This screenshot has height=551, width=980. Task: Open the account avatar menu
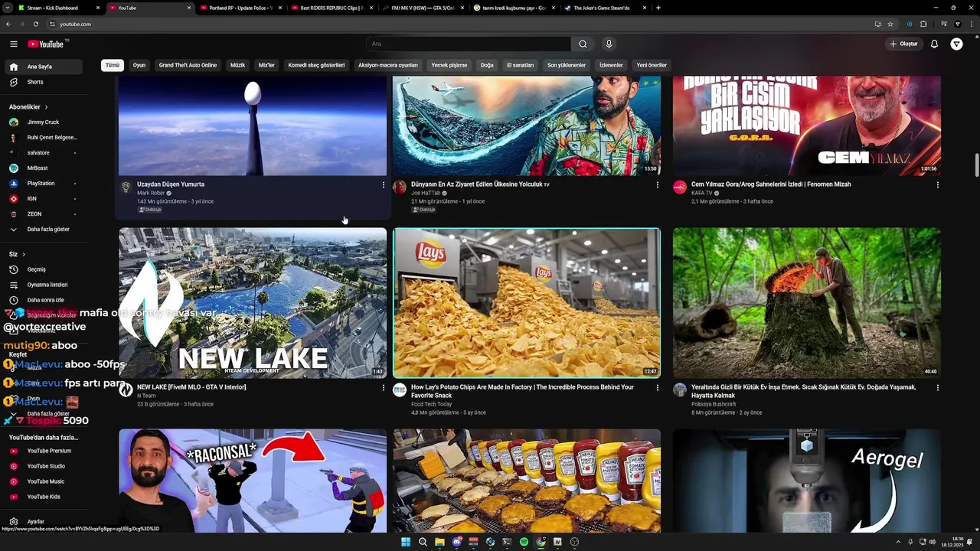click(956, 44)
